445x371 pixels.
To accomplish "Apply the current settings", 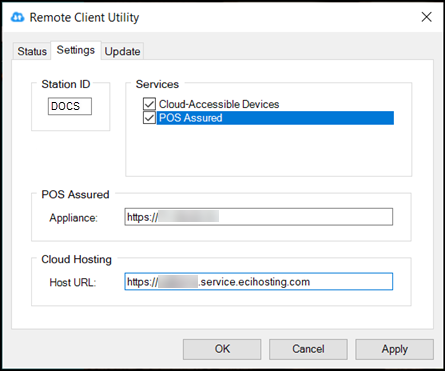I will pyautogui.click(x=395, y=349).
